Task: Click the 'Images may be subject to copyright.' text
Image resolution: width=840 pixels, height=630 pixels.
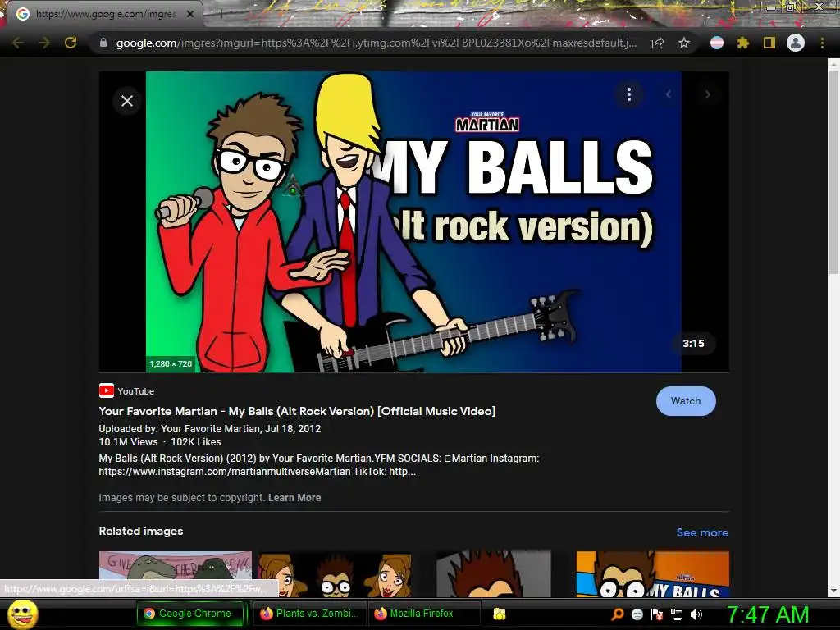Action: (181, 498)
